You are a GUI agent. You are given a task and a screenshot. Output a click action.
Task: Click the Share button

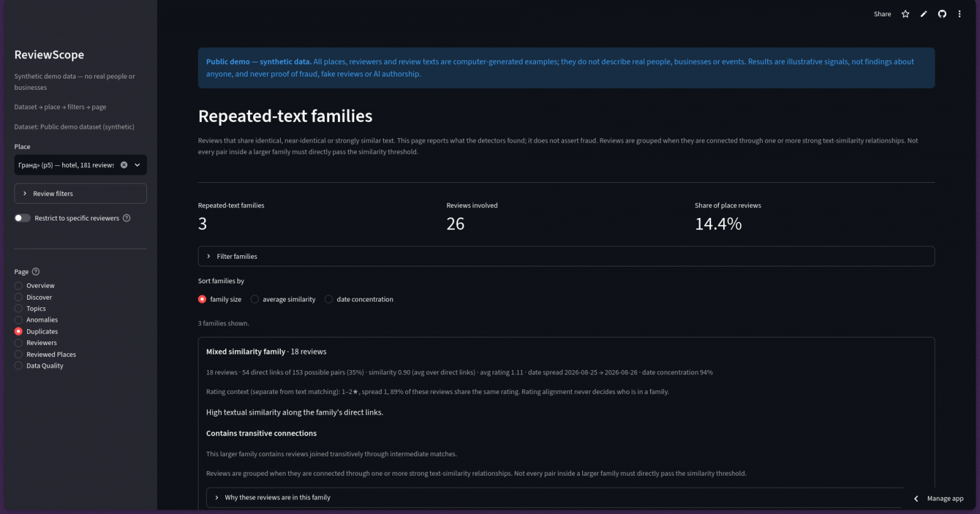coord(882,14)
